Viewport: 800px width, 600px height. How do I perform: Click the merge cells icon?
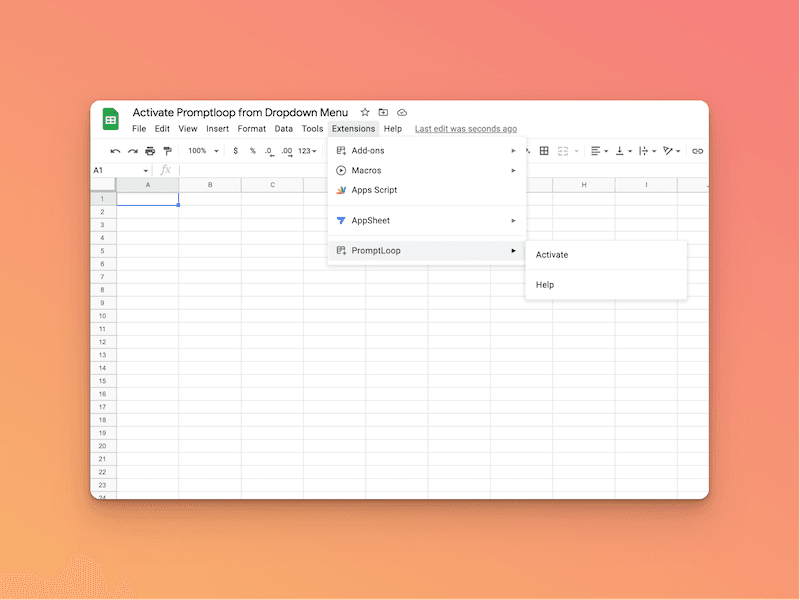click(x=563, y=151)
